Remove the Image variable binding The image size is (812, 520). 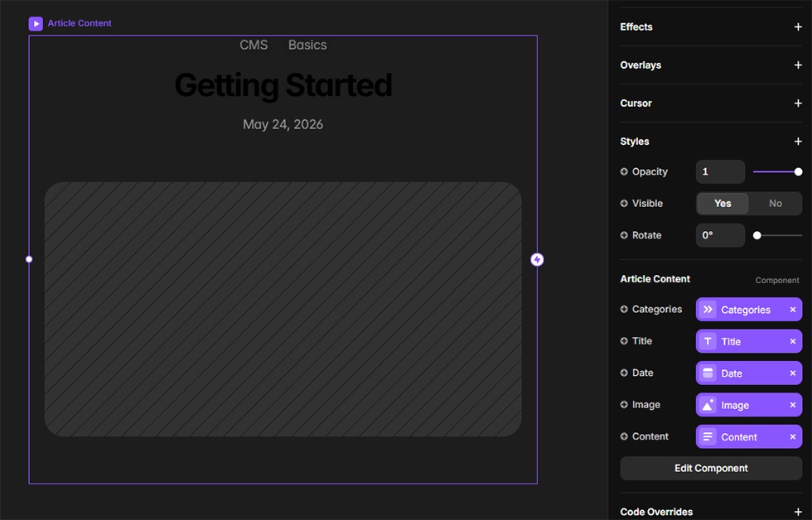[792, 405]
